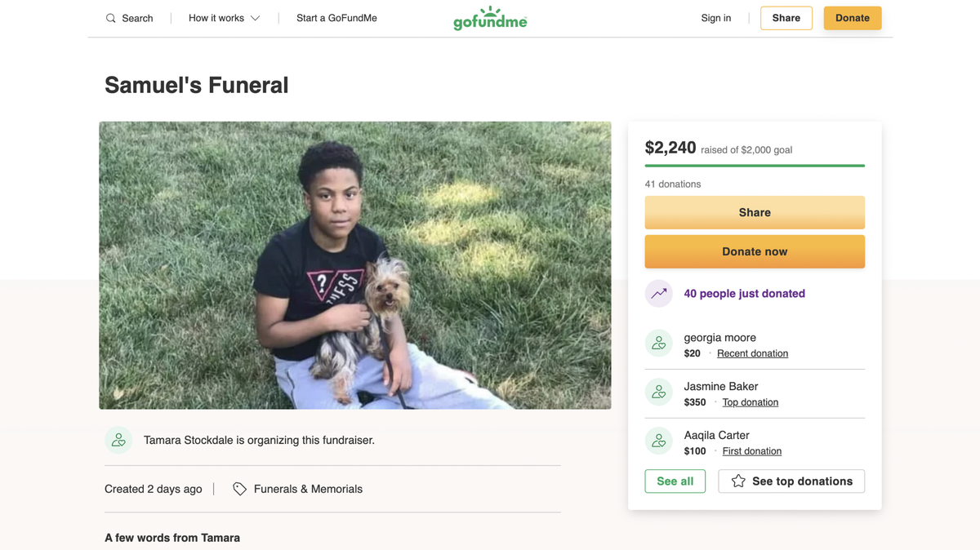Click the See all donations button
980x550 pixels.
click(x=675, y=481)
